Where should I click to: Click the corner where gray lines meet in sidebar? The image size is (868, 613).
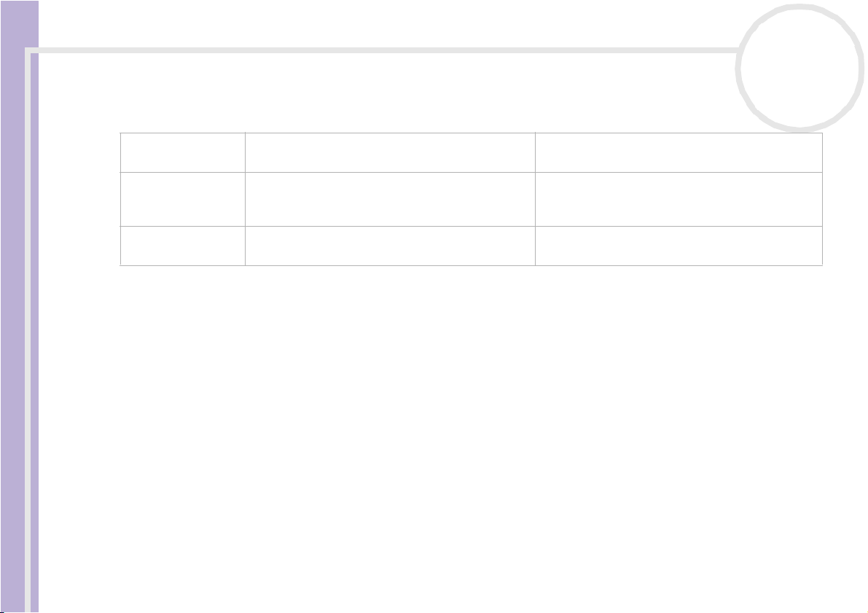(x=28, y=50)
